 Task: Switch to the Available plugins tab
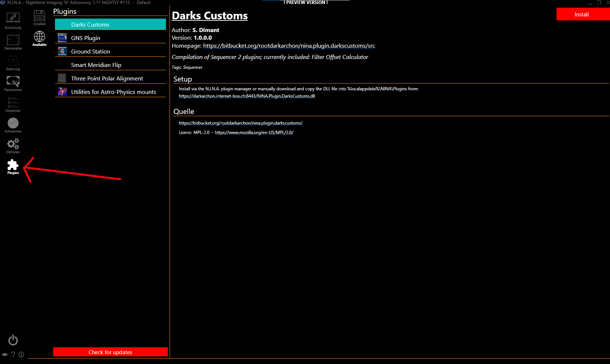39,39
